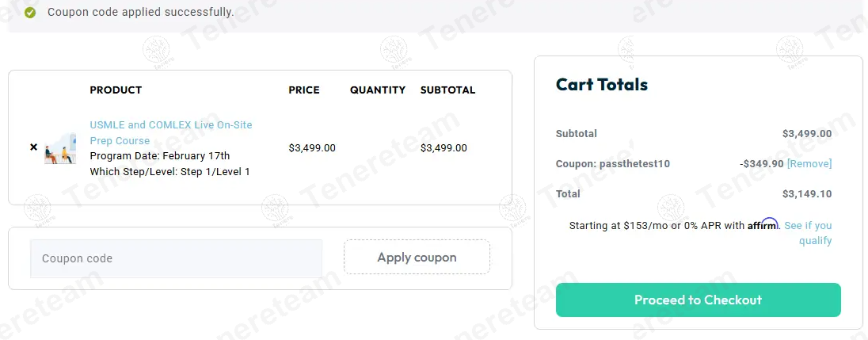The width and height of the screenshot is (868, 340).
Task: Click the PRICE column header
Action: (x=304, y=90)
